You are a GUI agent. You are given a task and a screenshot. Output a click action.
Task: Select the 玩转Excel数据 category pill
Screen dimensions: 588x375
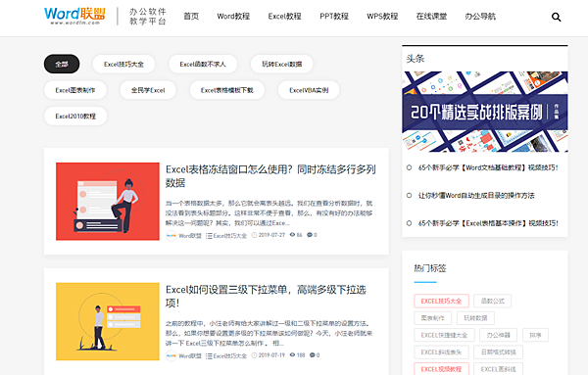pos(281,64)
